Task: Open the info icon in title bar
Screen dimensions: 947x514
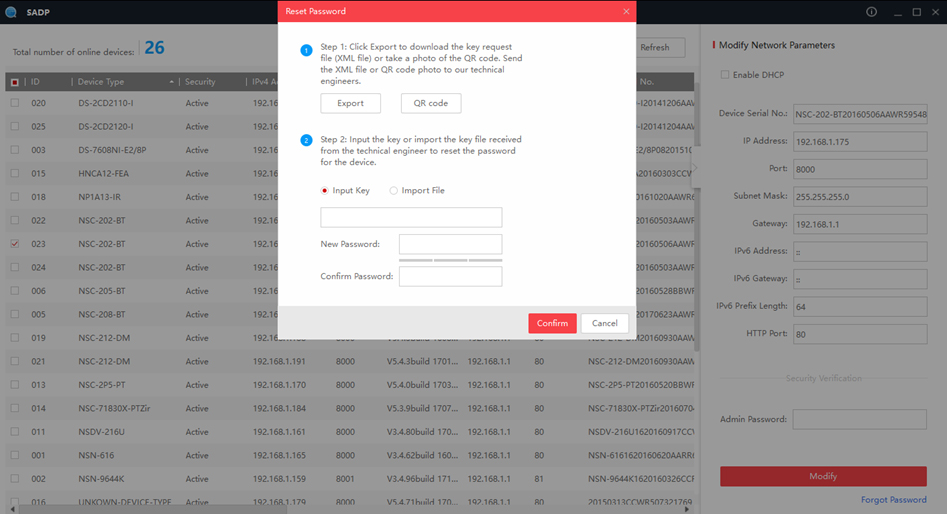Action: tap(871, 12)
